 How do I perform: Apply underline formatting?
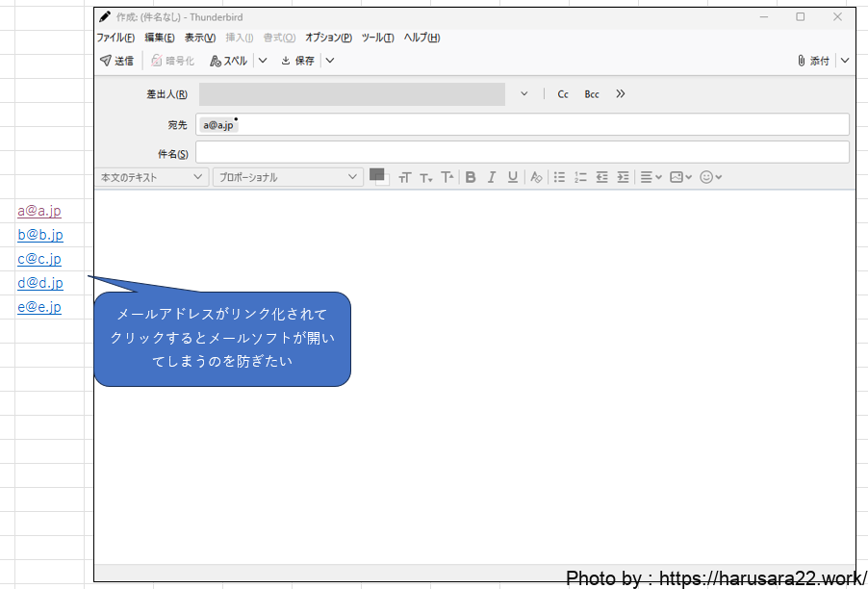tap(513, 177)
